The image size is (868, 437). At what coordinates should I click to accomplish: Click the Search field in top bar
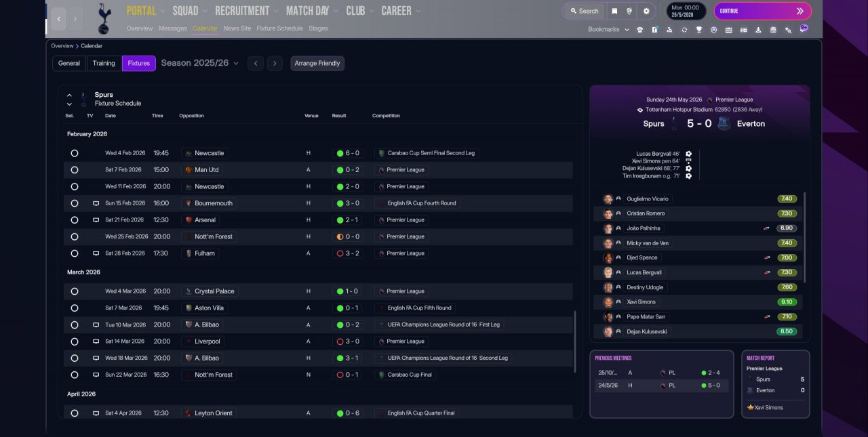pos(584,11)
